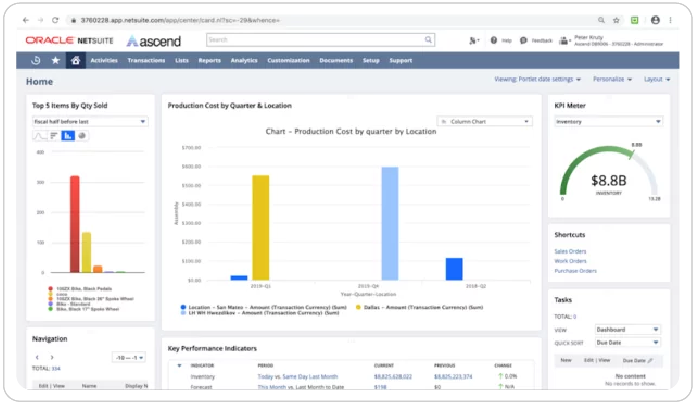Open the green browser extension icon
696x405 pixels.
pyautogui.click(x=635, y=20)
